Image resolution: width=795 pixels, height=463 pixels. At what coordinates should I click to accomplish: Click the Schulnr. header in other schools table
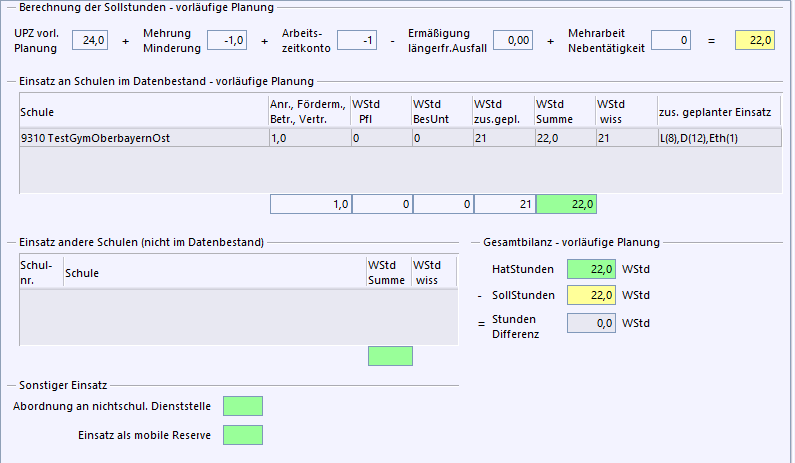point(41,272)
